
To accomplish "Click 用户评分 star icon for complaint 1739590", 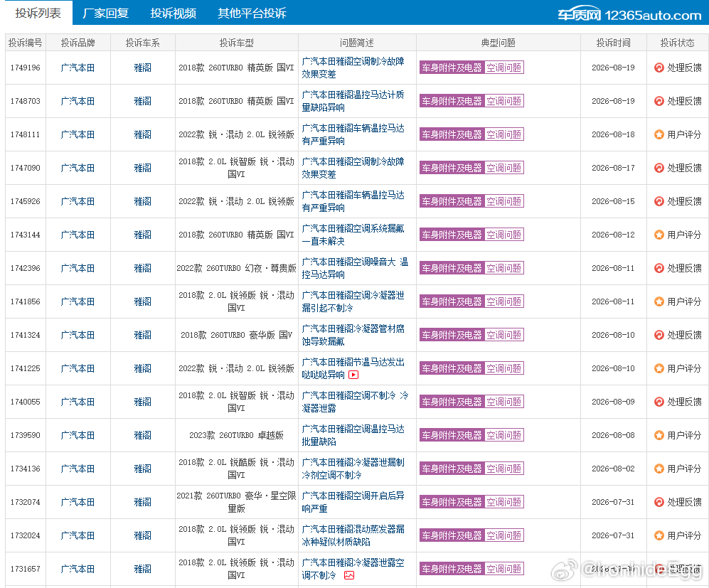I will pyautogui.click(x=659, y=436).
